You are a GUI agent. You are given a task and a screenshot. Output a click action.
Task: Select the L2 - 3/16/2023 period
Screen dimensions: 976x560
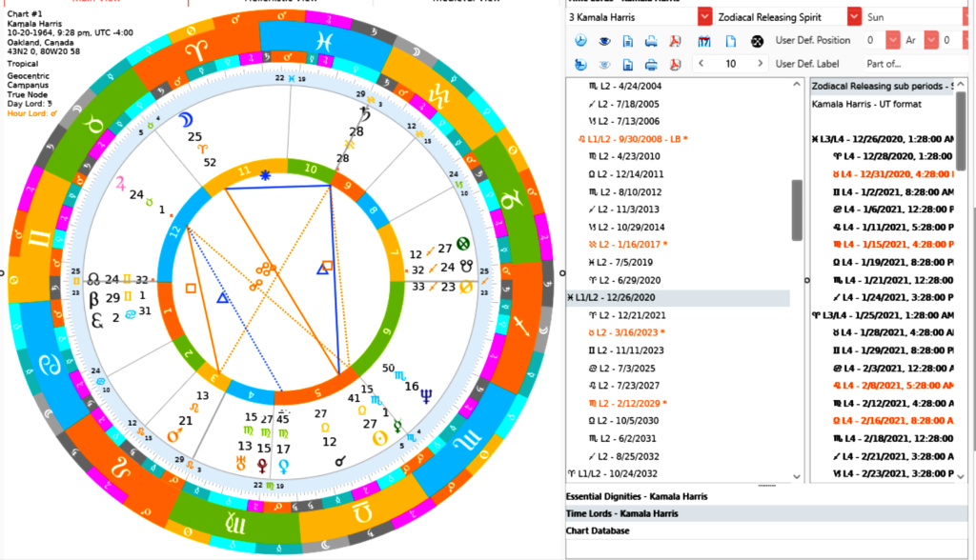pos(625,332)
